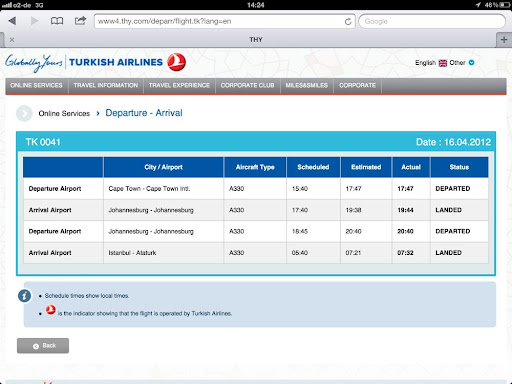The height and width of the screenshot is (384, 512).
Task: Click the Turkish Airlines logo
Action: click(x=95, y=62)
